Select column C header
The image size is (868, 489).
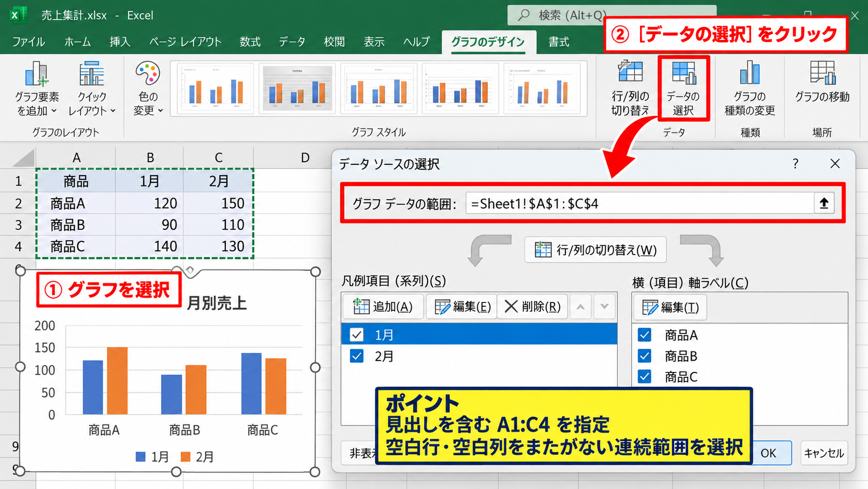pyautogui.click(x=219, y=157)
